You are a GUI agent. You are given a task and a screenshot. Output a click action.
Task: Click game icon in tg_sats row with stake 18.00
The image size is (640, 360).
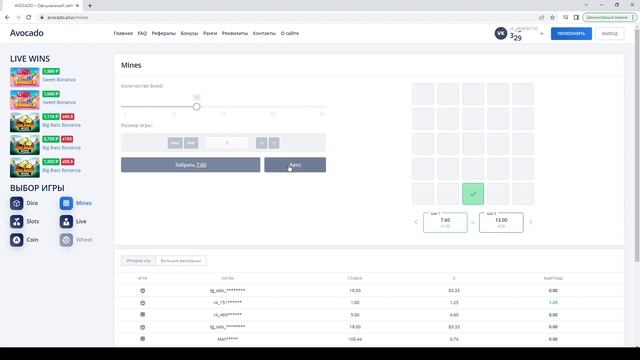point(142,291)
